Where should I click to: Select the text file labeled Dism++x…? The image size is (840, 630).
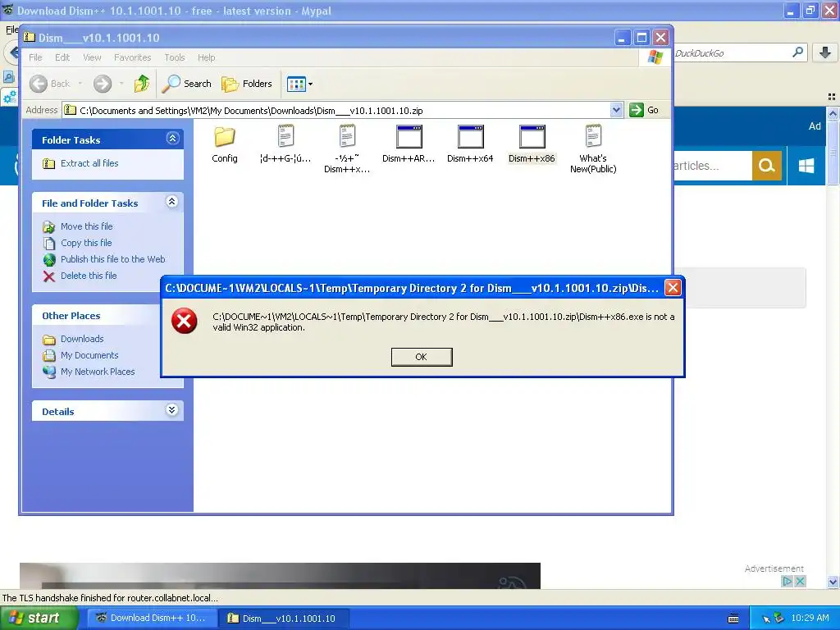point(347,149)
